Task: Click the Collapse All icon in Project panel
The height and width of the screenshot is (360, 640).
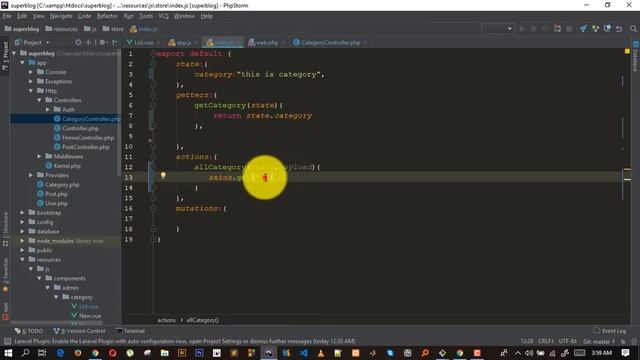Action: (x=88, y=42)
